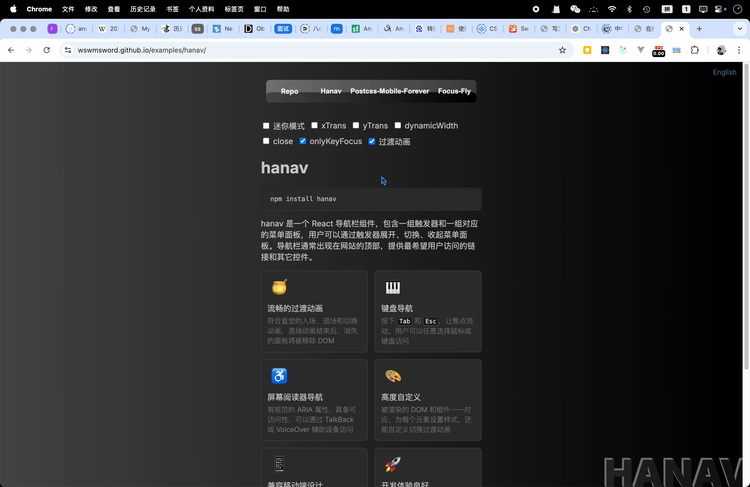This screenshot has width=750, height=487.
Task: Bookmark this page with the star icon
Action: click(x=562, y=50)
